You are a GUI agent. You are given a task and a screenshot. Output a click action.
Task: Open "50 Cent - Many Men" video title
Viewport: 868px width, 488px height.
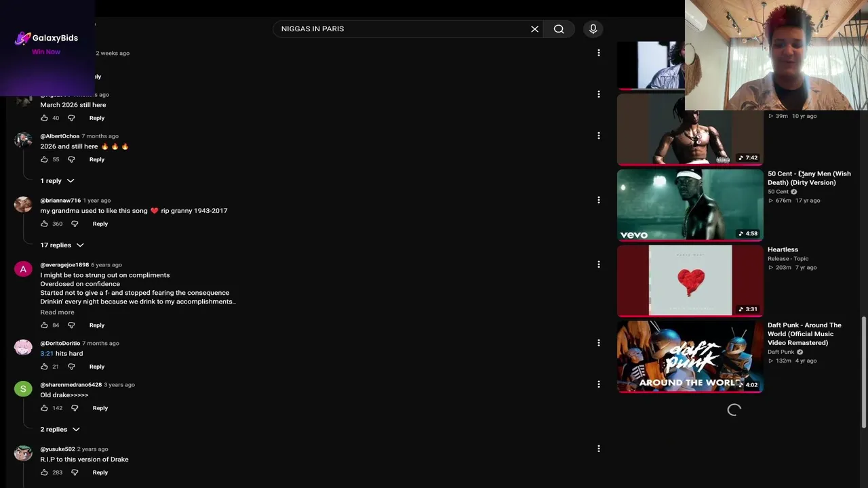pyautogui.click(x=809, y=178)
